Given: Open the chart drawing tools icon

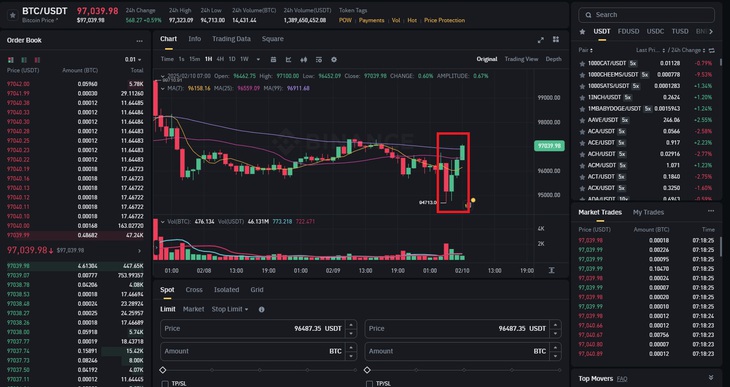Looking at the screenshot, I should click(289, 60).
